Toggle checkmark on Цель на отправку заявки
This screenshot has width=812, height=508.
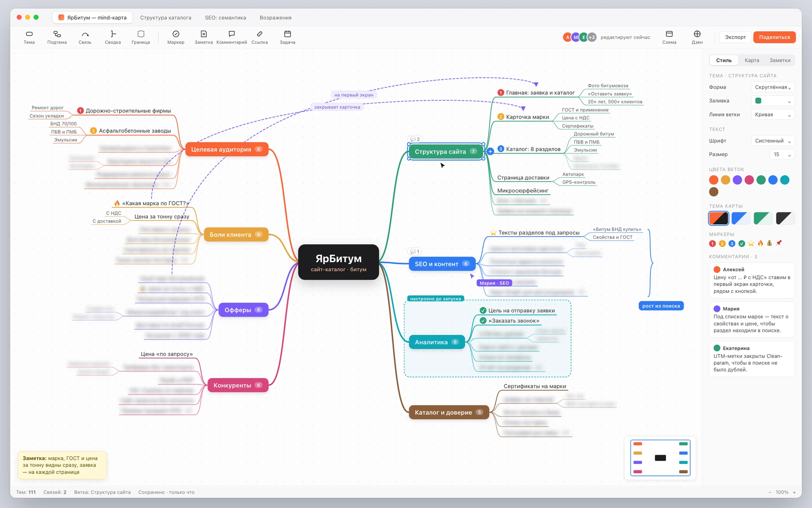483,310
